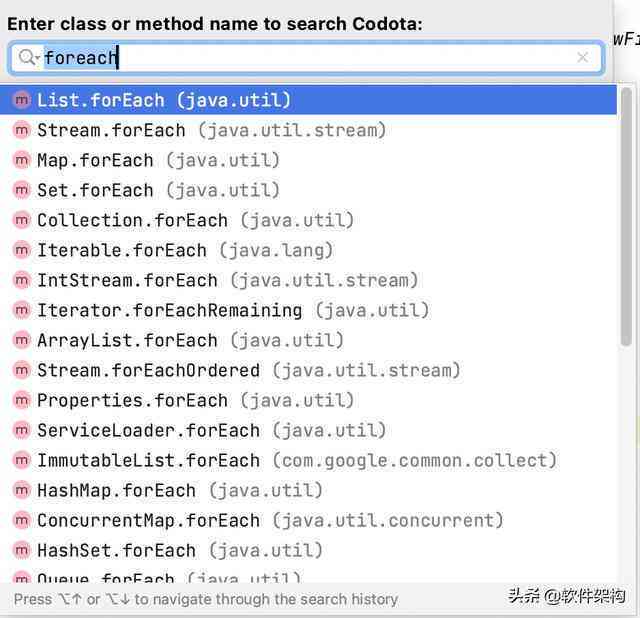Choose Collection.forEach from the results
Viewport: 640px width, 618px height.
[308, 220]
